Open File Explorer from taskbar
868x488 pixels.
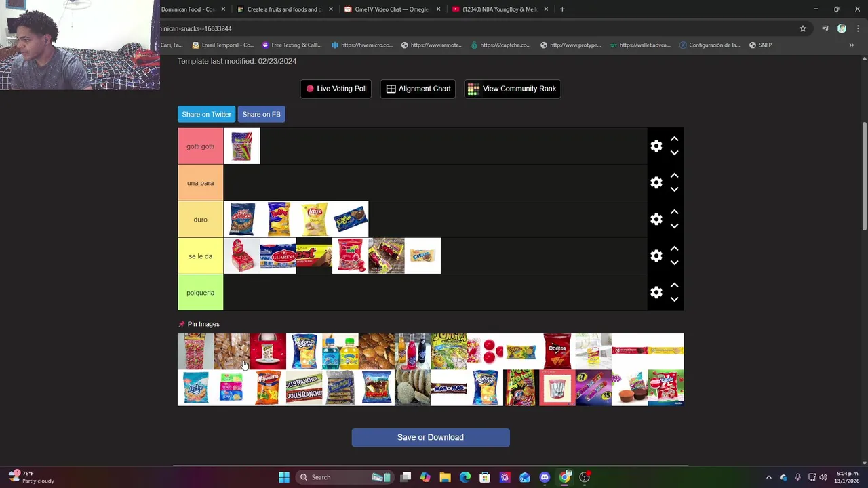coord(445,477)
